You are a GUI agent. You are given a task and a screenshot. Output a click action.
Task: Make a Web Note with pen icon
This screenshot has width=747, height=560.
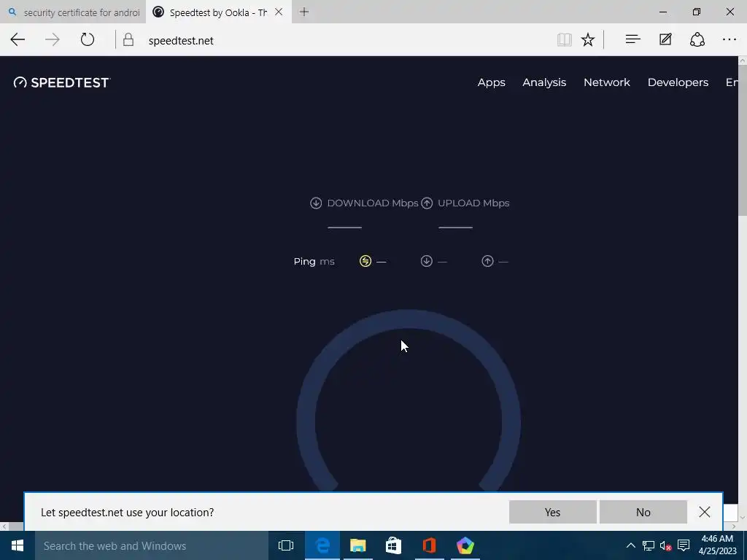point(665,40)
